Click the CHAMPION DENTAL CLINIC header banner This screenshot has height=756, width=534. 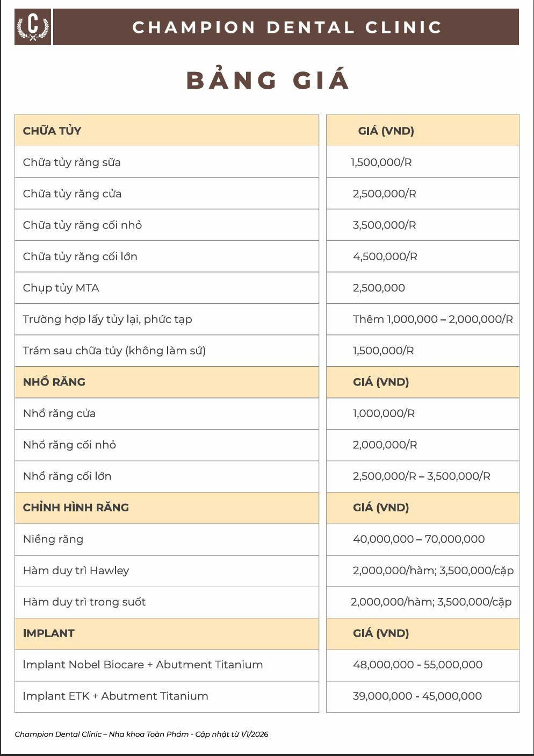tap(286, 27)
